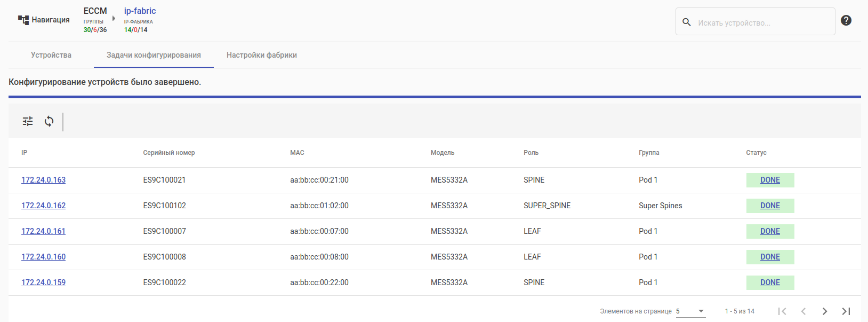Click DONE status for 172.24.0.162

click(x=770, y=206)
